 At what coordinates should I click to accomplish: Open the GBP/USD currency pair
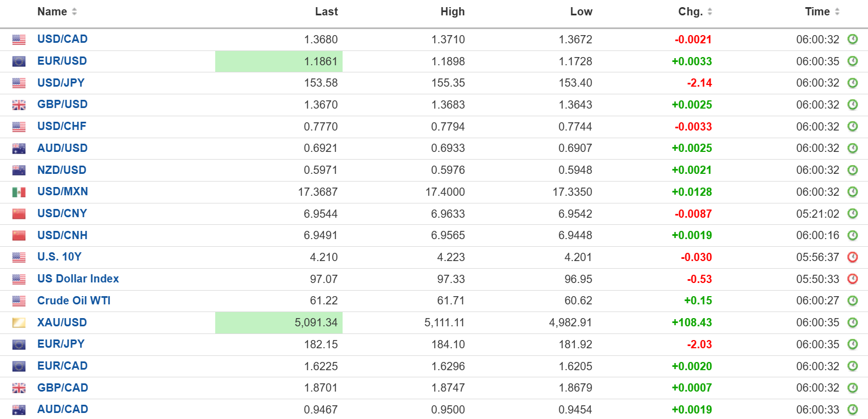(x=62, y=104)
